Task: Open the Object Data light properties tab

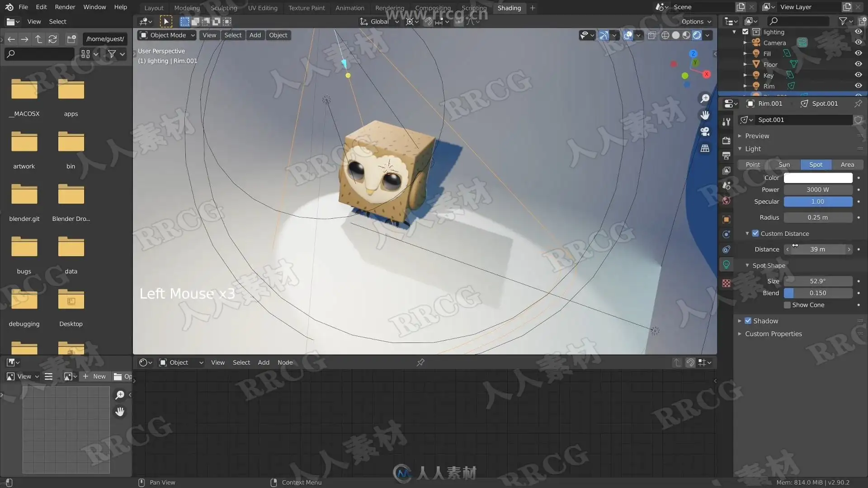Action: (x=726, y=265)
